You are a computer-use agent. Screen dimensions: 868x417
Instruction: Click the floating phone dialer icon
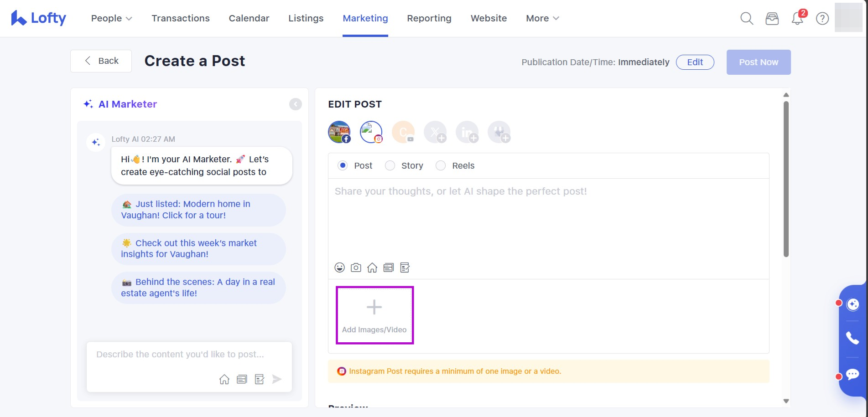[852, 338]
